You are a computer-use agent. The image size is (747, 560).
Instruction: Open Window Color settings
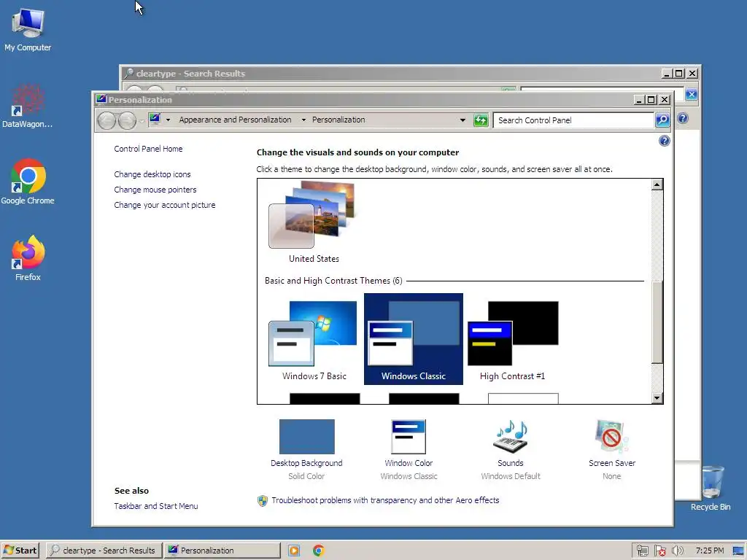[x=409, y=449]
